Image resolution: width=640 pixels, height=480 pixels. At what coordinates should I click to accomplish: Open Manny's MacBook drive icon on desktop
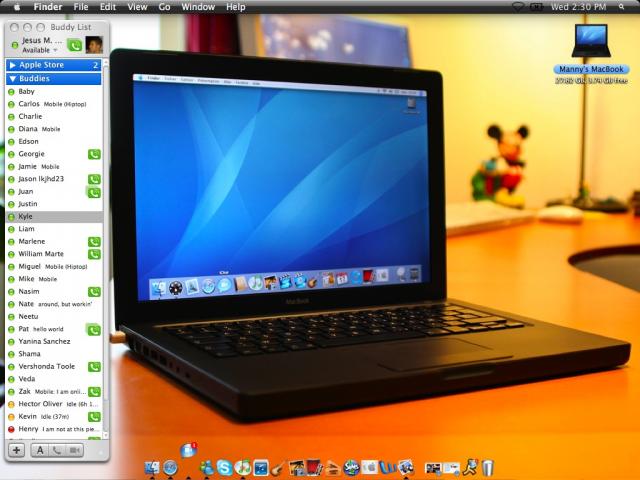[x=591, y=41]
